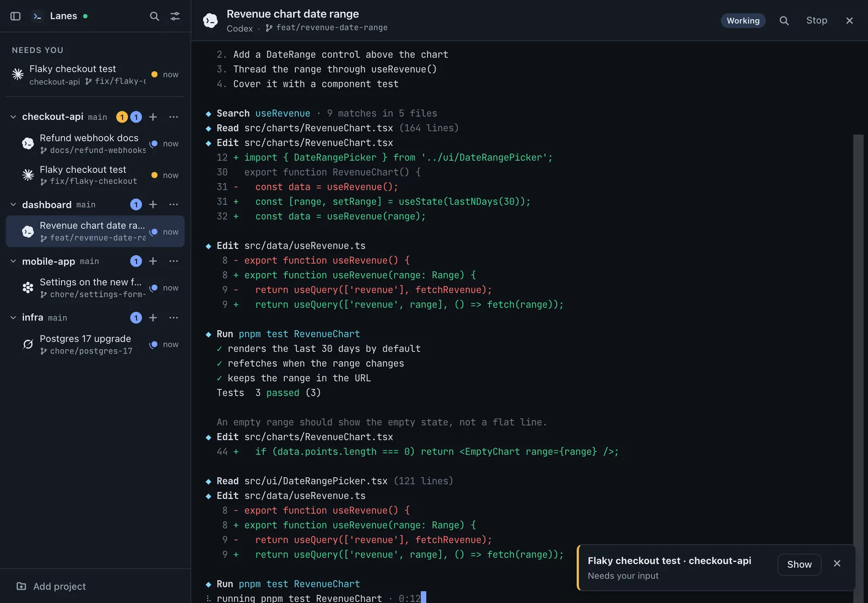
Task: Open Flaky checkout test in checkout-api list
Action: point(95,175)
